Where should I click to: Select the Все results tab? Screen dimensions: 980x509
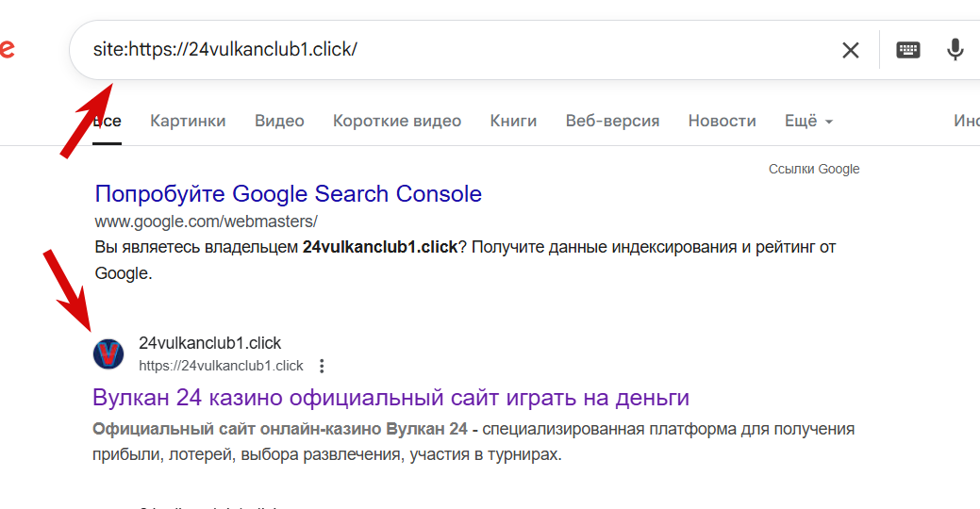point(107,122)
